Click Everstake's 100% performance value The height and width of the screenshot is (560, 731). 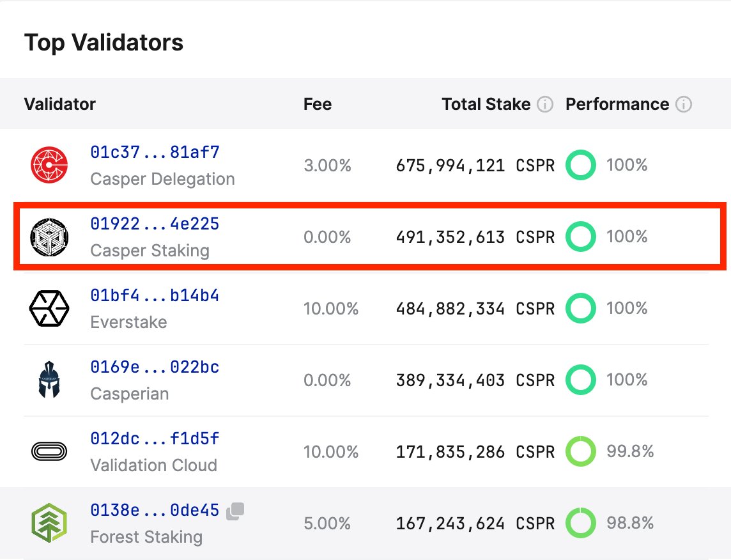[627, 307]
